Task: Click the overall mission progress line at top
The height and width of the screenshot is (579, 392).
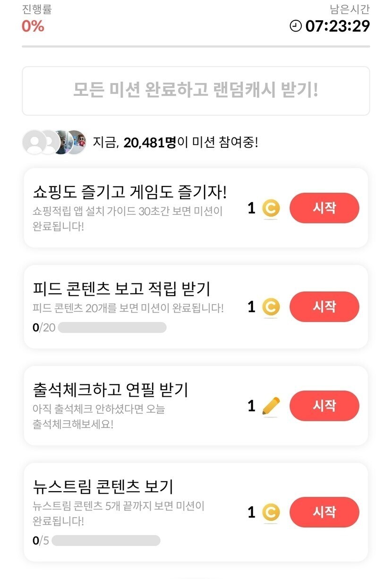Action: (196, 46)
